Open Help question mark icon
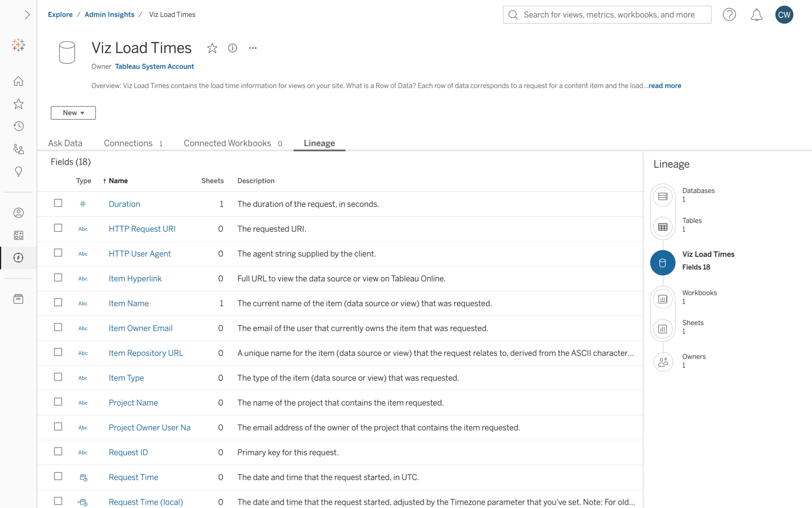Screen dimensions: 812x508 tap(729, 15)
